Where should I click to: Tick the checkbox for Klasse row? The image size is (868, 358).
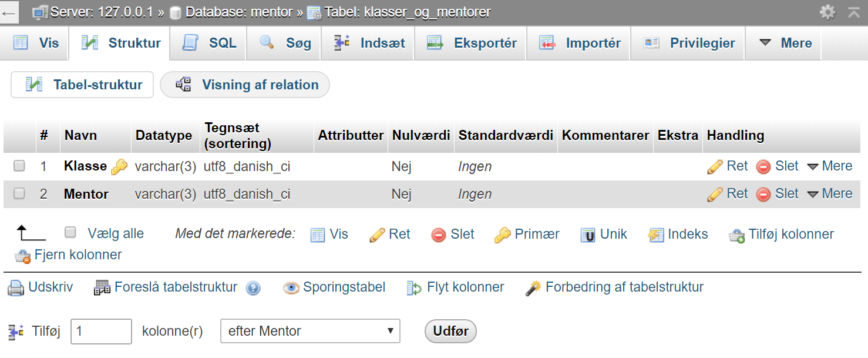(x=19, y=166)
